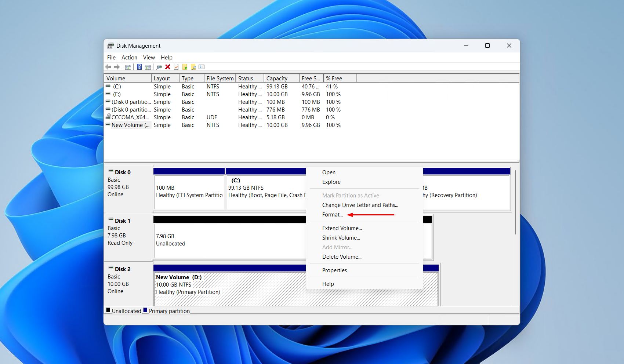Sort by the Status column header
The image size is (624, 364).
(250, 78)
